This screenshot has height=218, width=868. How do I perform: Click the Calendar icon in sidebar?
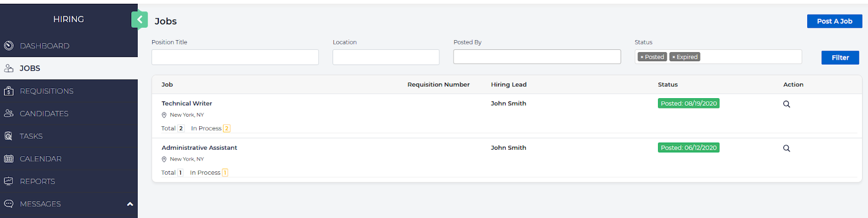pyautogui.click(x=9, y=159)
